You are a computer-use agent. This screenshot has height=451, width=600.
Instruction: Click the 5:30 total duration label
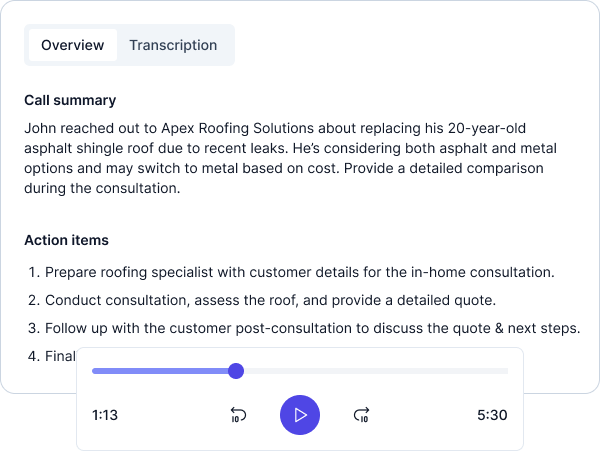click(494, 415)
